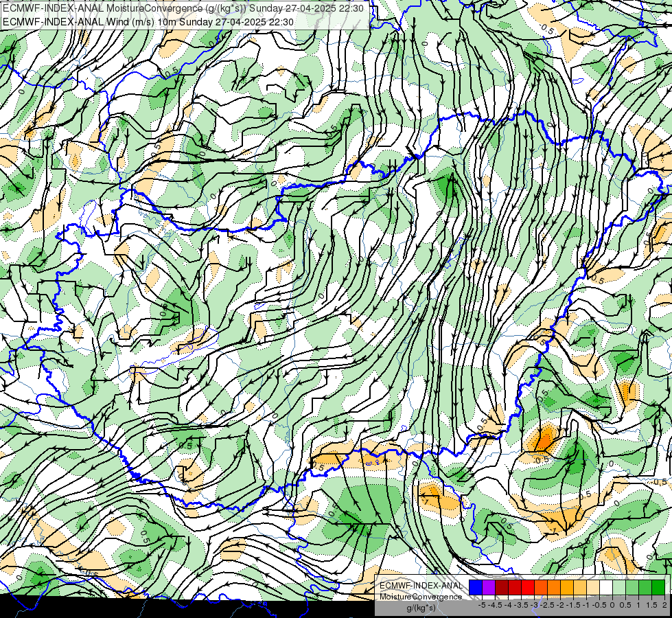Click the -4.5 tick label on the legend
This screenshot has height=618, width=672.
click(495, 605)
